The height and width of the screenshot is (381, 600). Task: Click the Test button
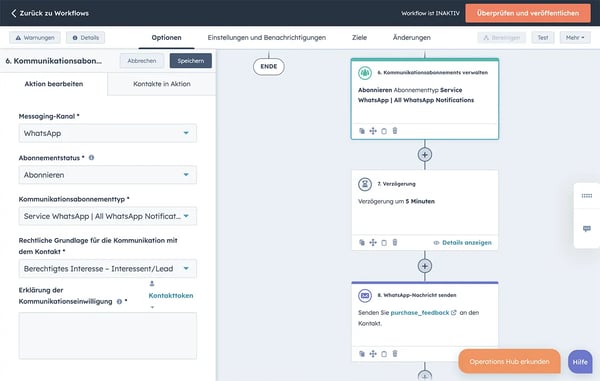(543, 37)
